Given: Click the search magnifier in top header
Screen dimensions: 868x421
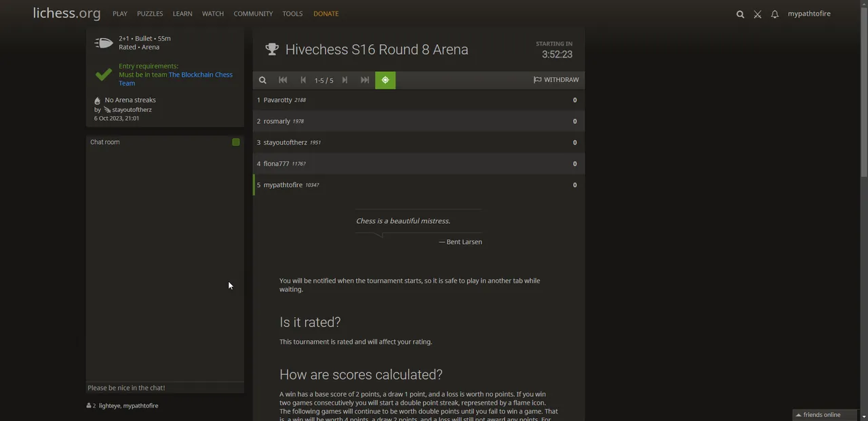Looking at the screenshot, I should 740,14.
